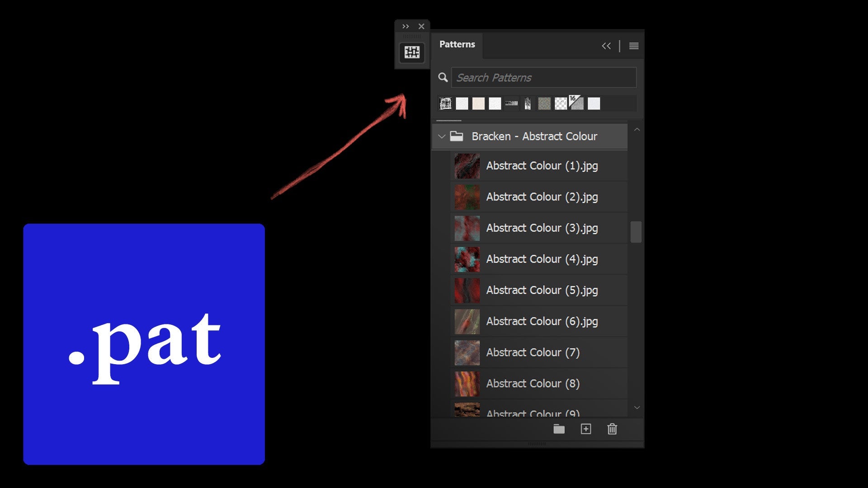The height and width of the screenshot is (488, 868).
Task: Switch to the Patterns tab
Action: pyautogui.click(x=457, y=44)
